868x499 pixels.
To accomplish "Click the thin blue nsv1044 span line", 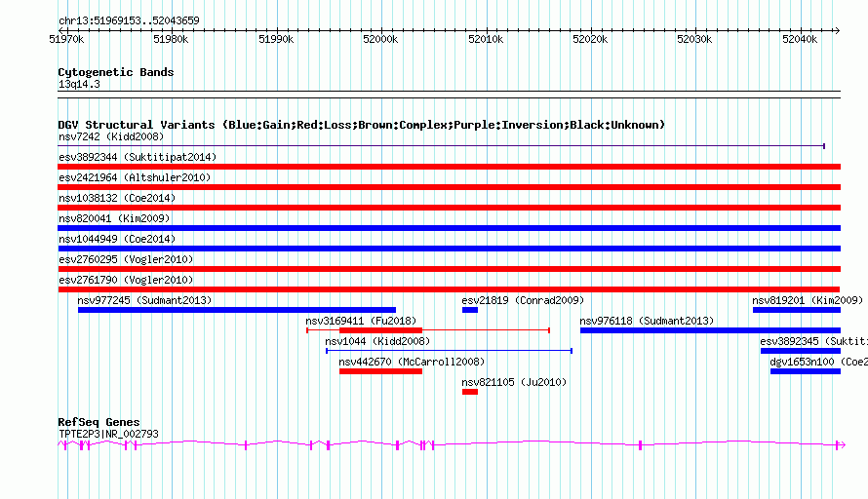I will point(449,351).
